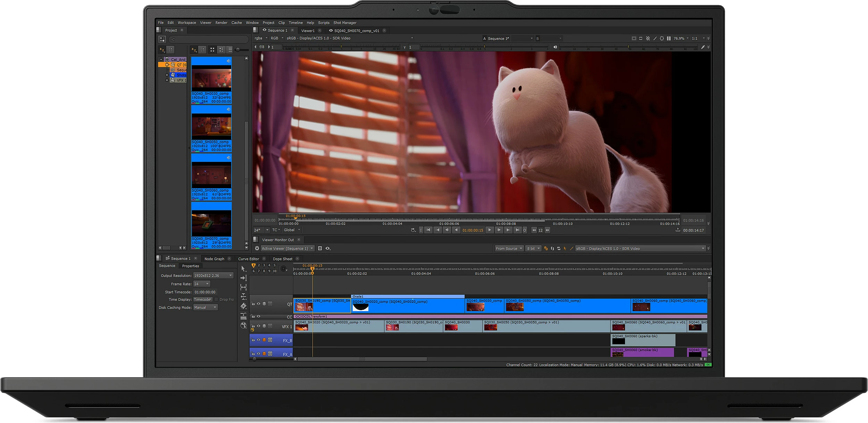Toggle visibility of the FX_B track
Viewport: 868px width, 423px height.
coord(258,340)
